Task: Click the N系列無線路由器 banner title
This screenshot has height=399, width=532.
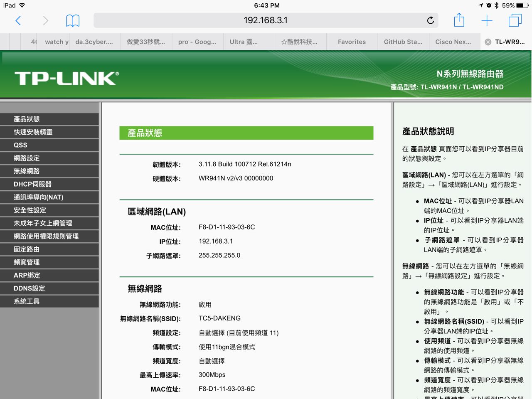Action: tap(470, 74)
